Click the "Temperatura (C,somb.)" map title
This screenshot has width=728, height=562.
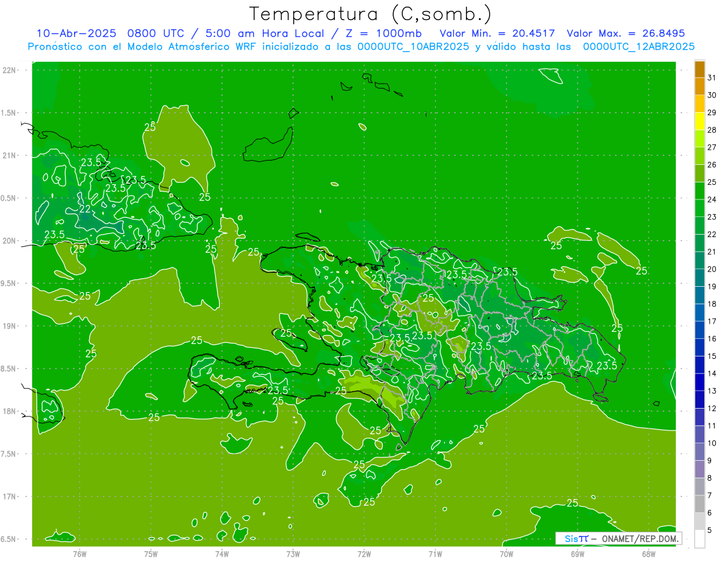click(371, 14)
